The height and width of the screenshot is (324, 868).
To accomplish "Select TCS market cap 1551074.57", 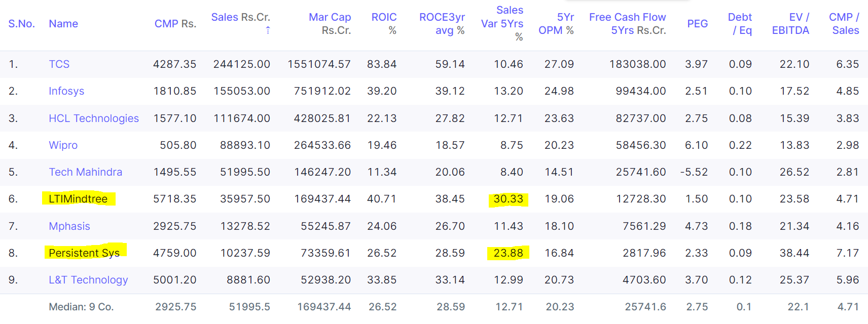I will click(319, 64).
